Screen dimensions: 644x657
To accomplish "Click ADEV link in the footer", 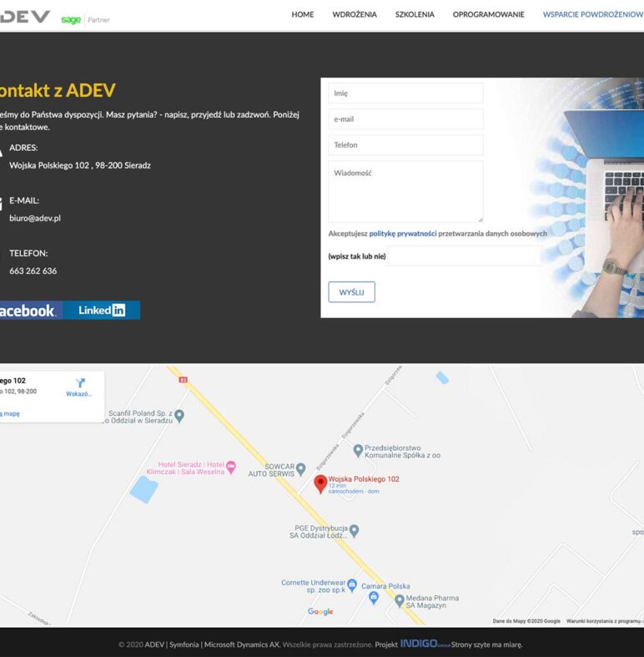I will coord(154,644).
